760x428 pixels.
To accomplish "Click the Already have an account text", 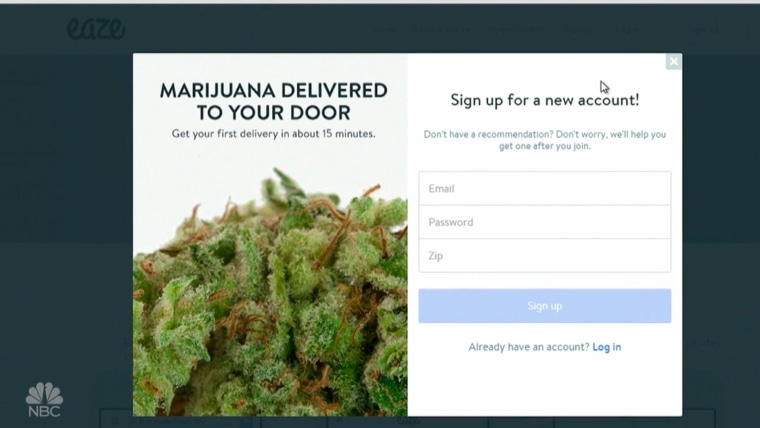I will pyautogui.click(x=529, y=347).
